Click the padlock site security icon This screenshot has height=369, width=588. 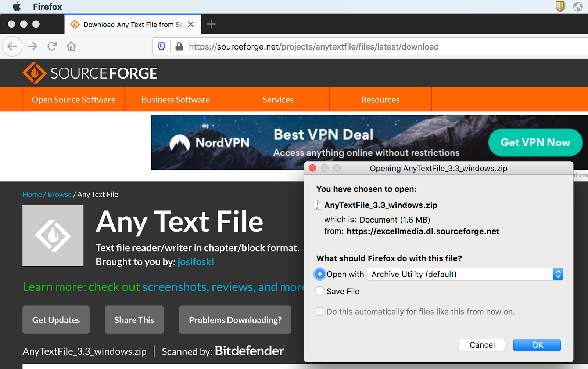tap(179, 47)
